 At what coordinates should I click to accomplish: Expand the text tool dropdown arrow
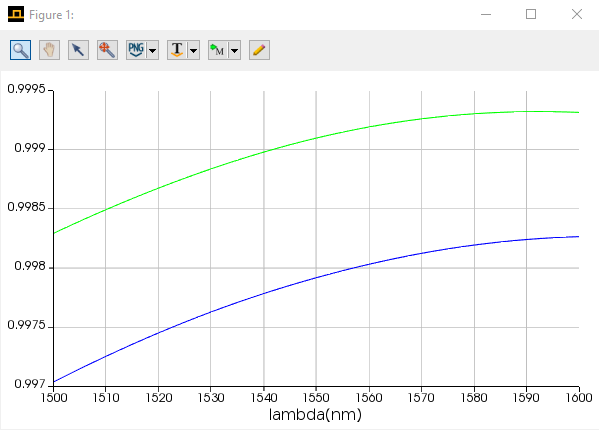[194, 50]
